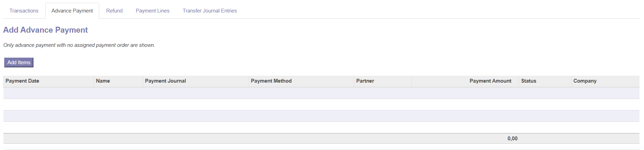Sort the table by Name column
The image size is (644, 150).
pyautogui.click(x=103, y=81)
